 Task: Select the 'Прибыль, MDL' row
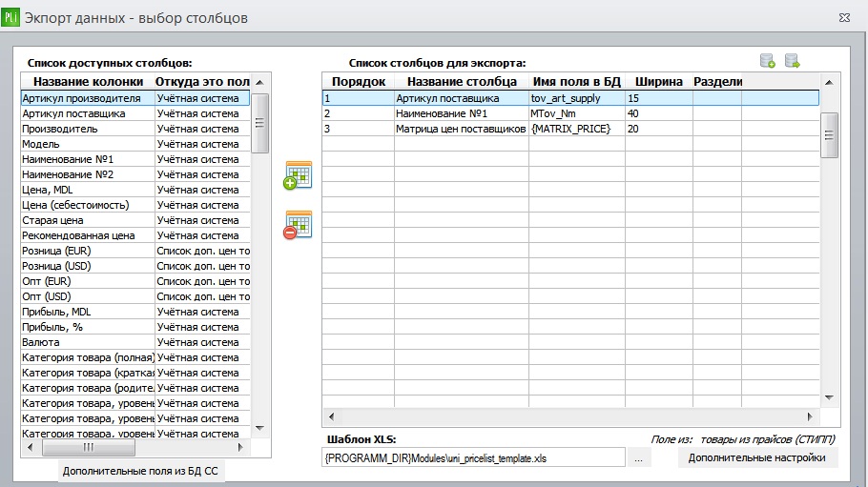[x=135, y=312]
